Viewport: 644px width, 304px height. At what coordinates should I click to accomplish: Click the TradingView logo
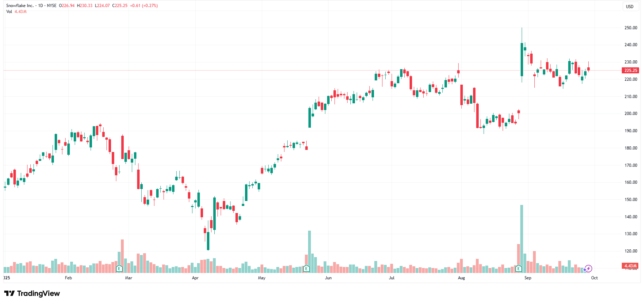pyautogui.click(x=32, y=293)
